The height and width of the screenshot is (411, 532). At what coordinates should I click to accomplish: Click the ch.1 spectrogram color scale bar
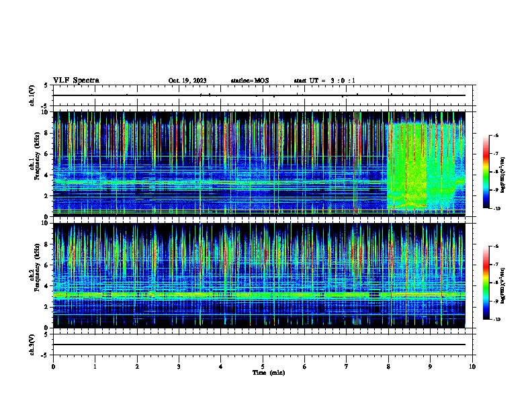[x=486, y=172]
